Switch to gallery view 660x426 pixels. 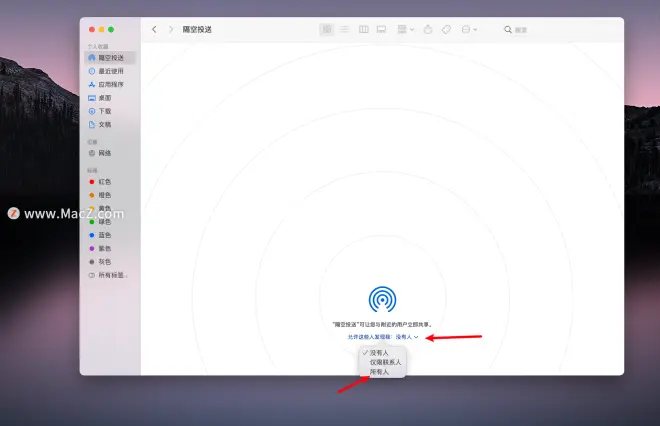pos(381,29)
